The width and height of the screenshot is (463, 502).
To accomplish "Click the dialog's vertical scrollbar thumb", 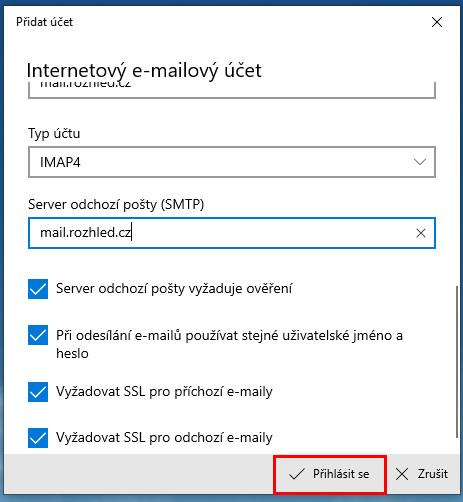I will pos(456,362).
